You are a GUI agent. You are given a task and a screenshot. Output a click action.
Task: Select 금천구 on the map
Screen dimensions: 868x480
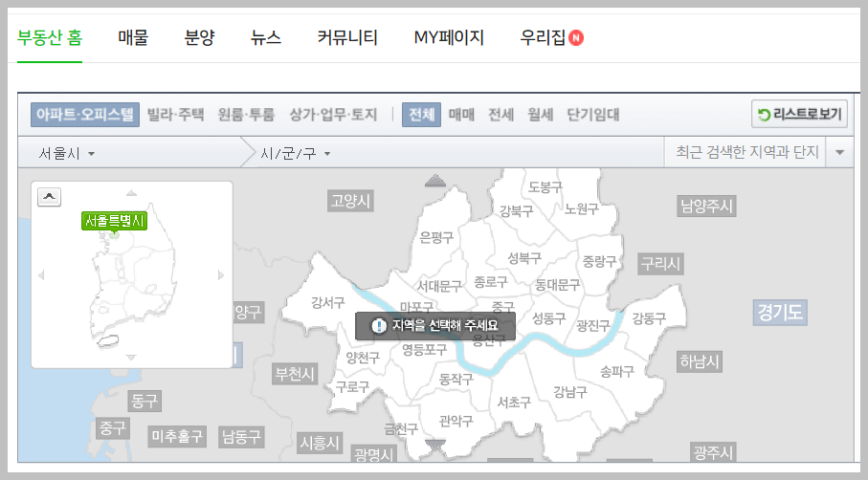coord(401,428)
